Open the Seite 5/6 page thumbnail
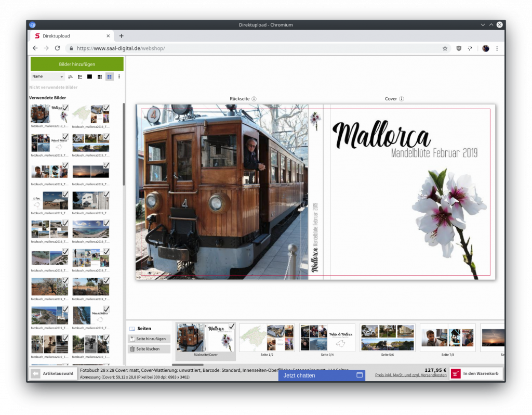The height and width of the screenshot is (415, 532). [x=388, y=338]
